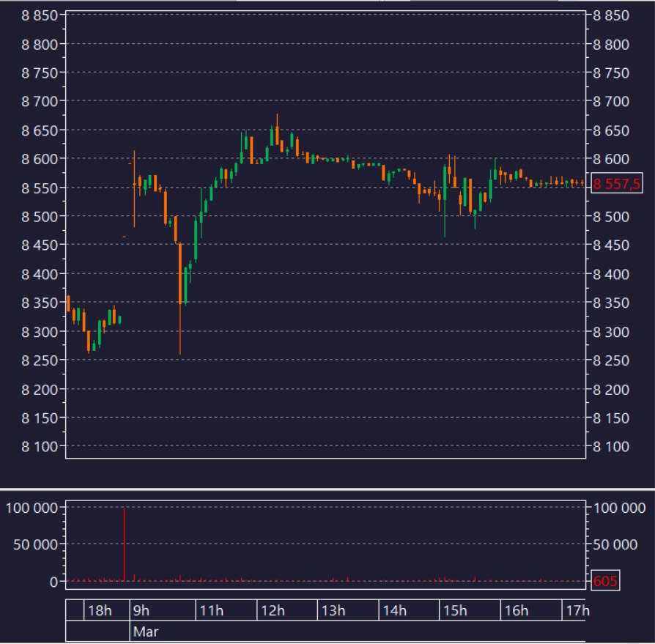Screen dimensions: 655x644
Task: Click the tall red volume spike bar
Action: tap(124, 544)
